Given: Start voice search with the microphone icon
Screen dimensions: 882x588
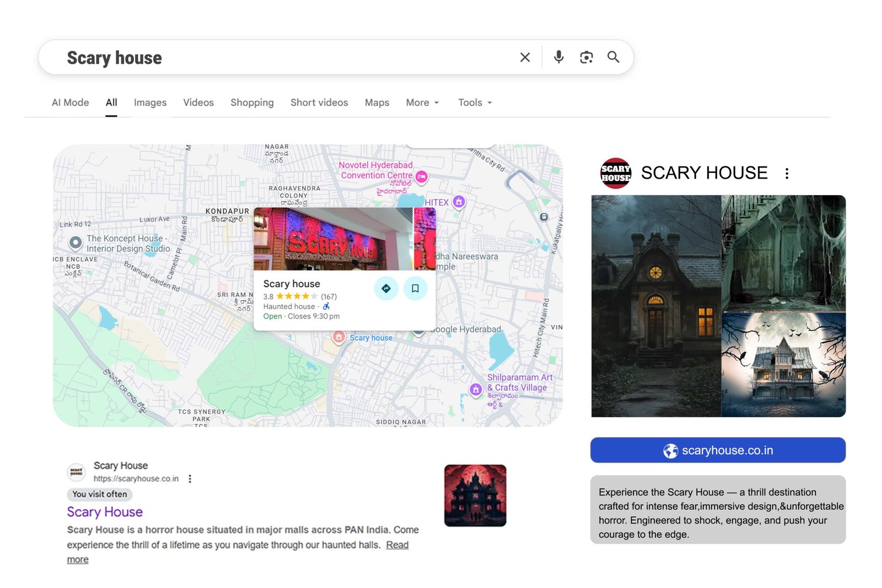Looking at the screenshot, I should (558, 57).
